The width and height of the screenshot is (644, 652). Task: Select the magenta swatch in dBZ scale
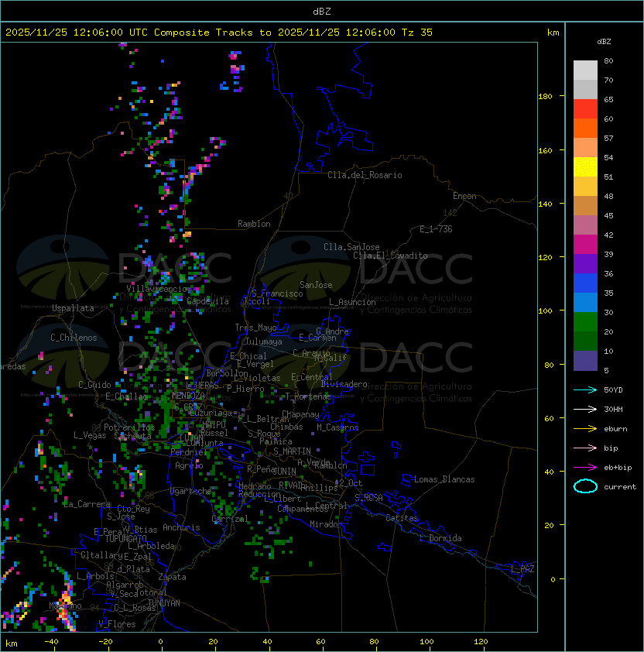pos(585,245)
